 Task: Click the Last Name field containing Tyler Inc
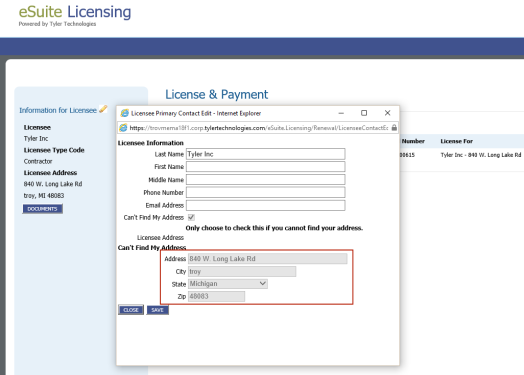(x=266, y=154)
